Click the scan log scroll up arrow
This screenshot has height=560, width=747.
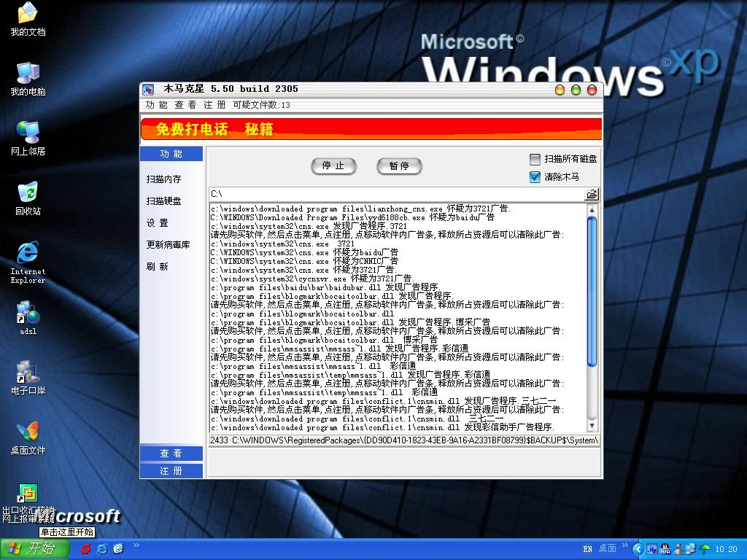tap(592, 210)
